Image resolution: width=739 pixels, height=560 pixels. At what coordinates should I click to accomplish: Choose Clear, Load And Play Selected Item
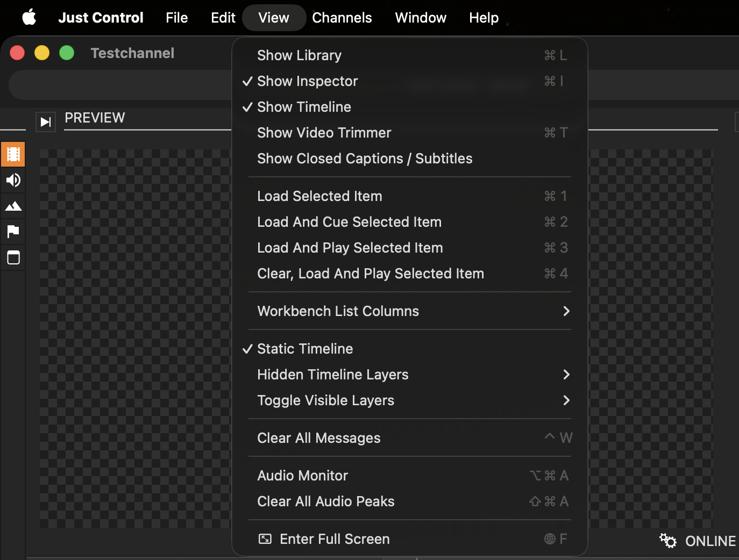(x=410, y=274)
